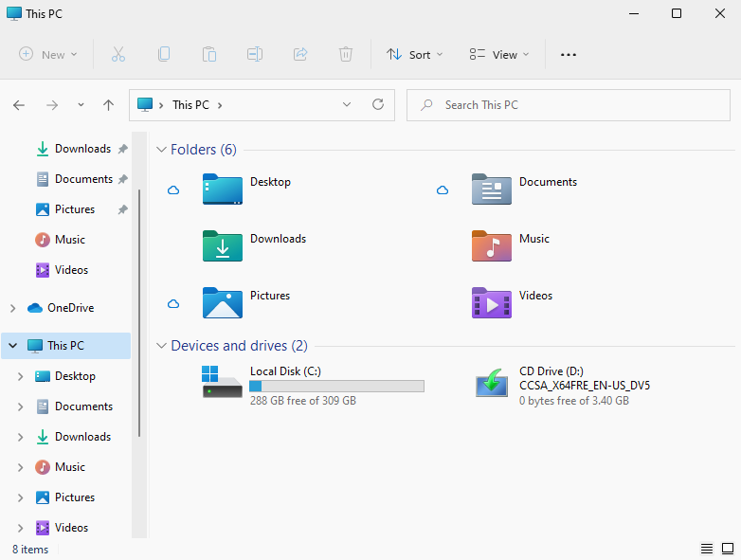Collapse the Devices and drives group
The image size is (741, 560).
point(161,346)
